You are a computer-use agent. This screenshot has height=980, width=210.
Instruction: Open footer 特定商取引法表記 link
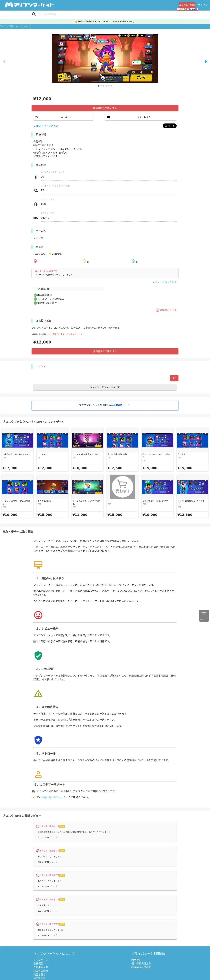[x=141, y=967]
